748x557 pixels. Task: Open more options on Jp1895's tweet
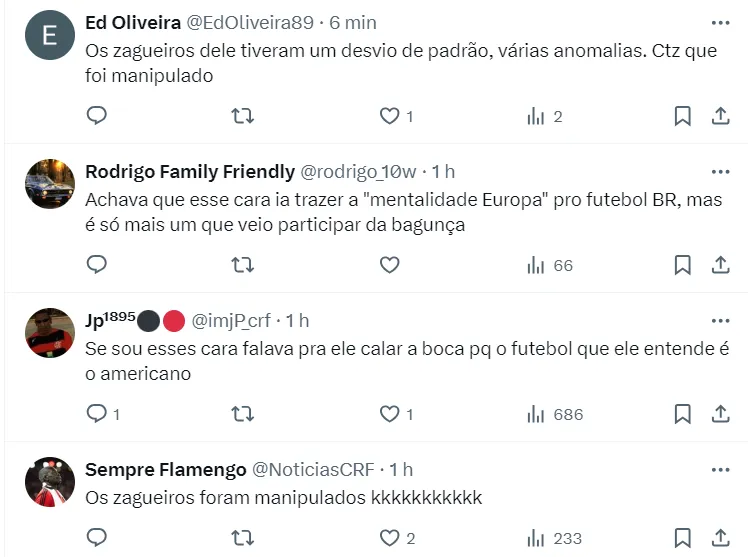(720, 320)
